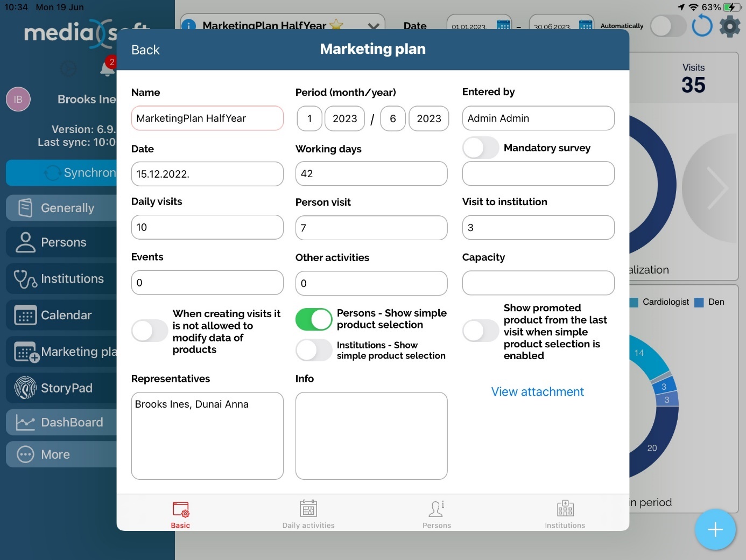Open StoryPad fingerprint icon in sidebar
This screenshot has width=746, height=560.
point(25,388)
